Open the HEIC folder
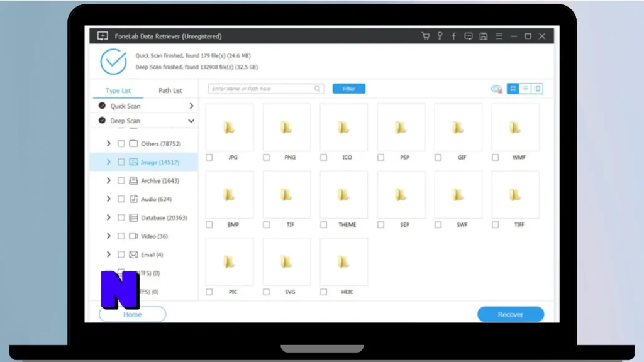Image resolution: width=644 pixels, height=362 pixels. [344, 262]
